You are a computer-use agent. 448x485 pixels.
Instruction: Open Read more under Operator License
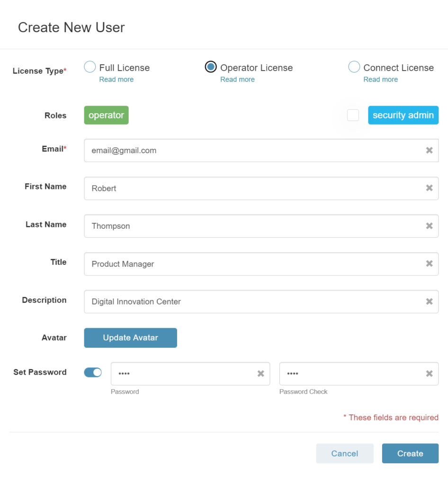[237, 80]
